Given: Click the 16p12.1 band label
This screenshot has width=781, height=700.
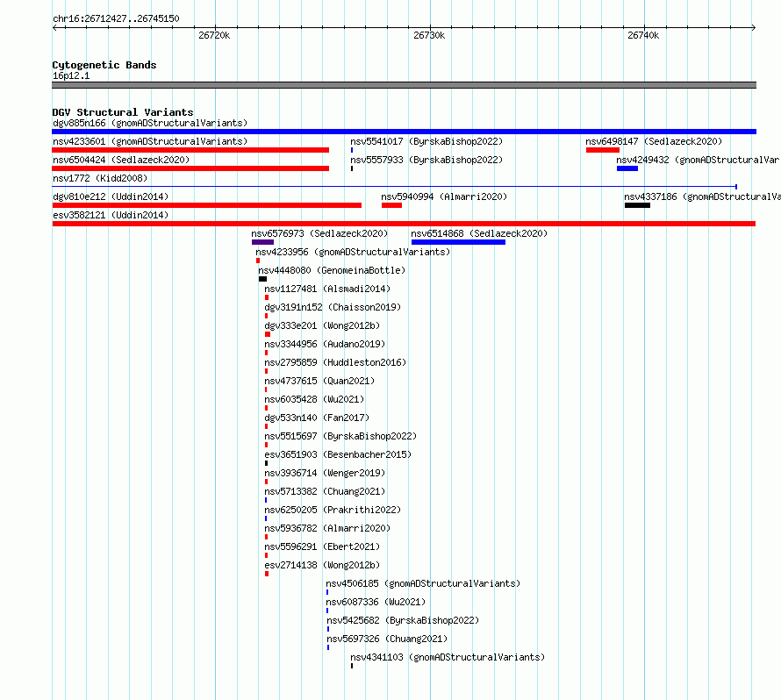Looking at the screenshot, I should [x=71, y=75].
